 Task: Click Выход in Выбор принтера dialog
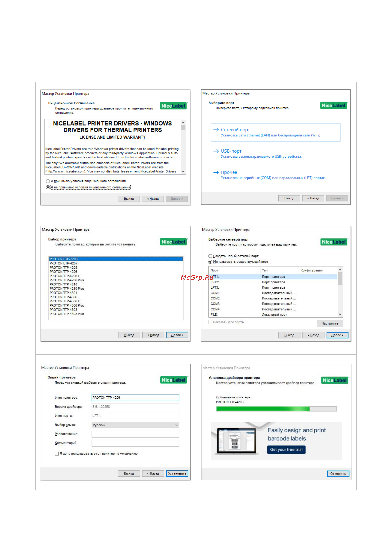click(x=129, y=335)
